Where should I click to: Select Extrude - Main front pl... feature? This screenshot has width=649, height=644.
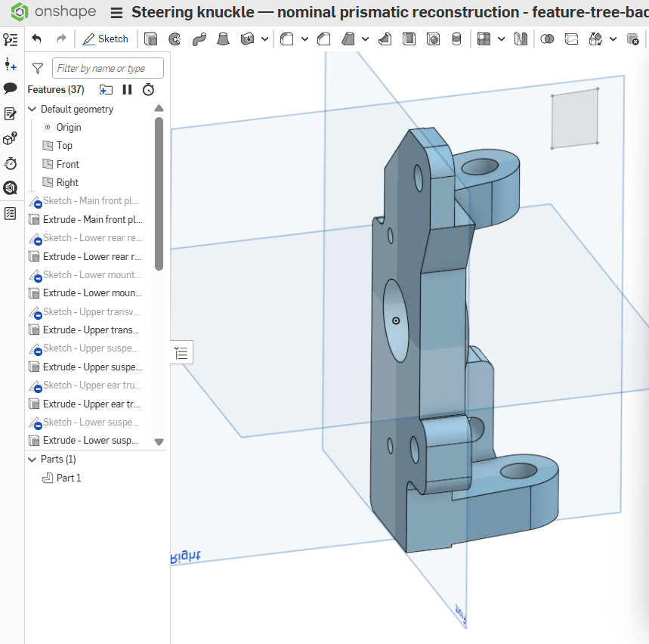[x=85, y=219]
